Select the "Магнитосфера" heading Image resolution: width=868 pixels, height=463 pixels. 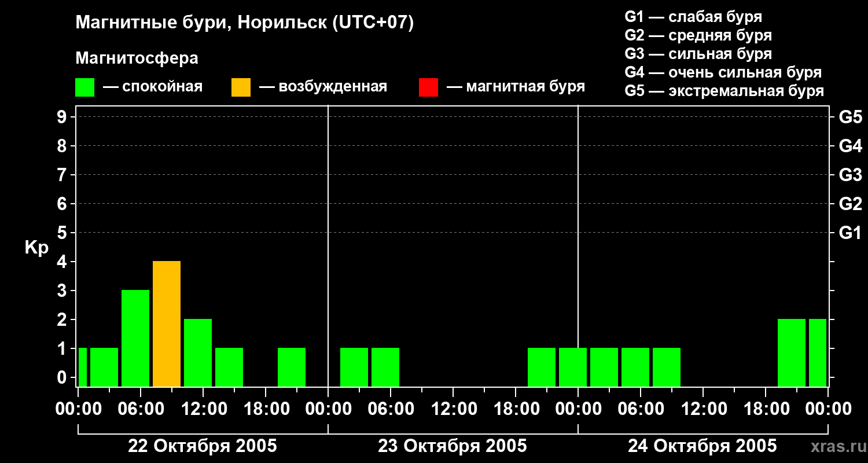tap(137, 58)
